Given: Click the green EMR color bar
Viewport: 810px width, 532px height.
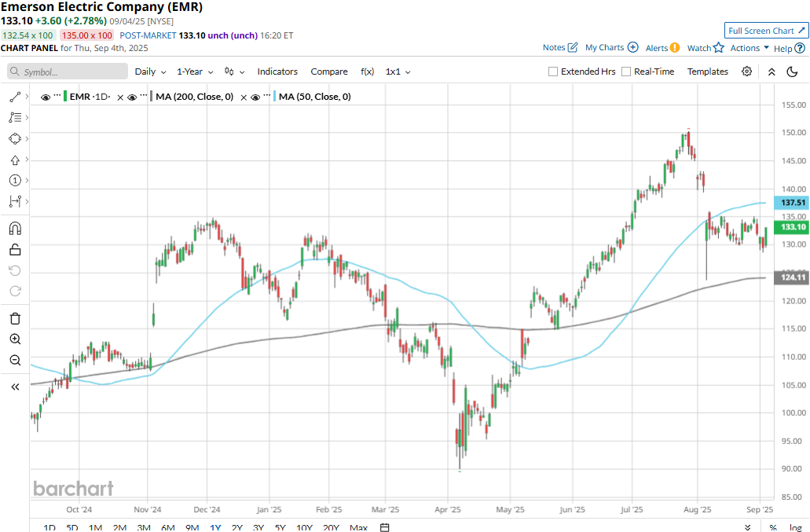Looking at the screenshot, I should (65, 97).
